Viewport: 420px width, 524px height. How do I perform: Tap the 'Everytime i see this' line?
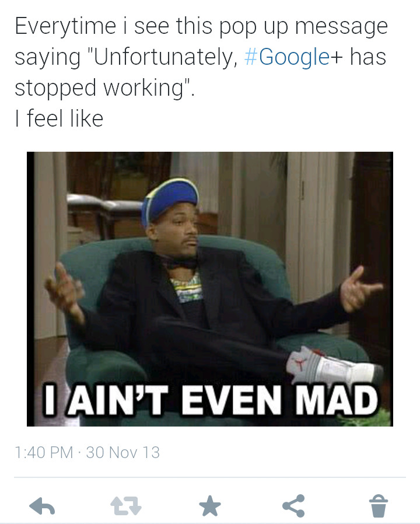pyautogui.click(x=201, y=26)
